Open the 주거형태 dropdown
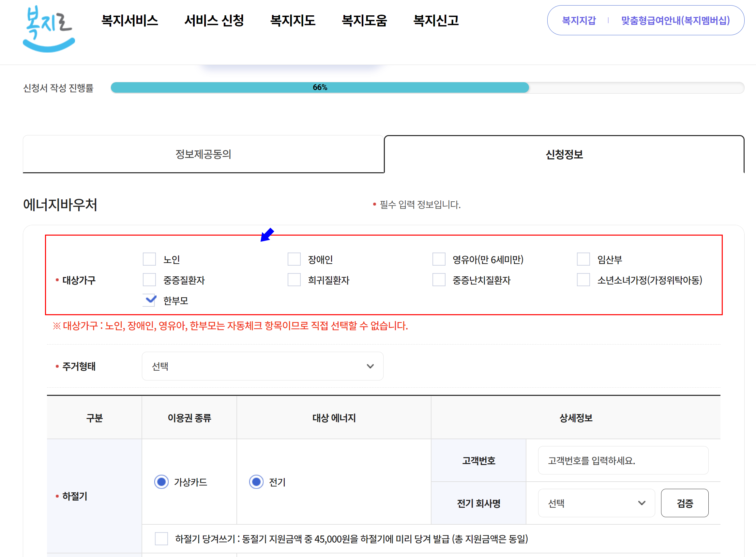The width and height of the screenshot is (756, 557). (x=263, y=366)
